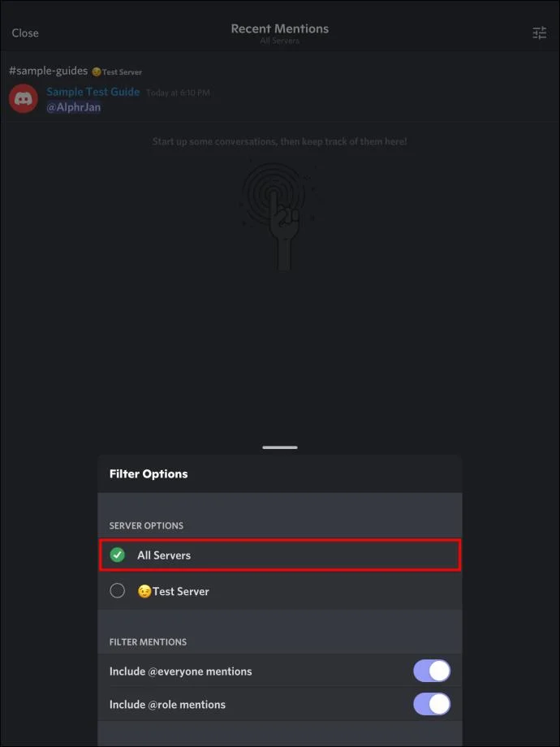Click the Sample Test Guide username
Image resolution: width=560 pixels, height=747 pixels.
(x=93, y=92)
